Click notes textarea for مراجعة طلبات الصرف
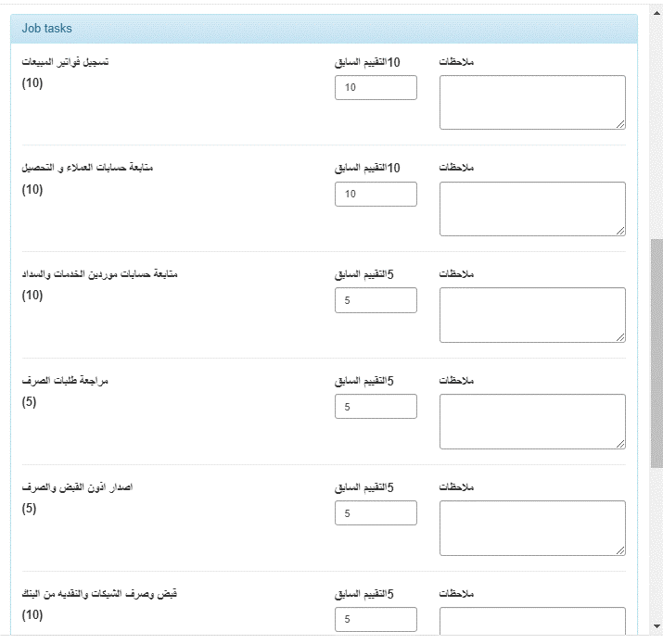Screen dimensions: 663x644 click(x=532, y=422)
